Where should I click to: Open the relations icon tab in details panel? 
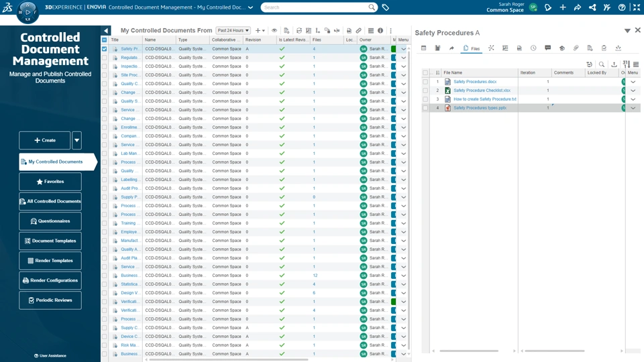pos(491,48)
